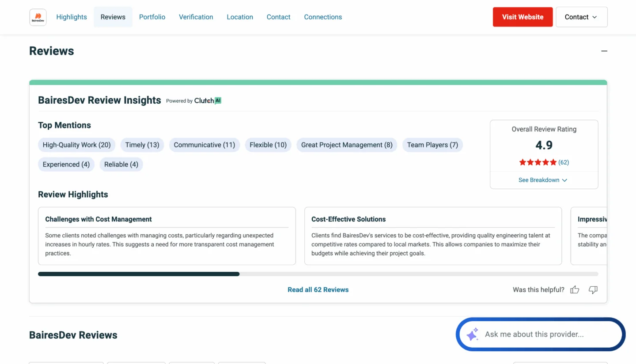Image resolution: width=636 pixels, height=364 pixels.
Task: Jump to the Location tab
Action: 240,17
